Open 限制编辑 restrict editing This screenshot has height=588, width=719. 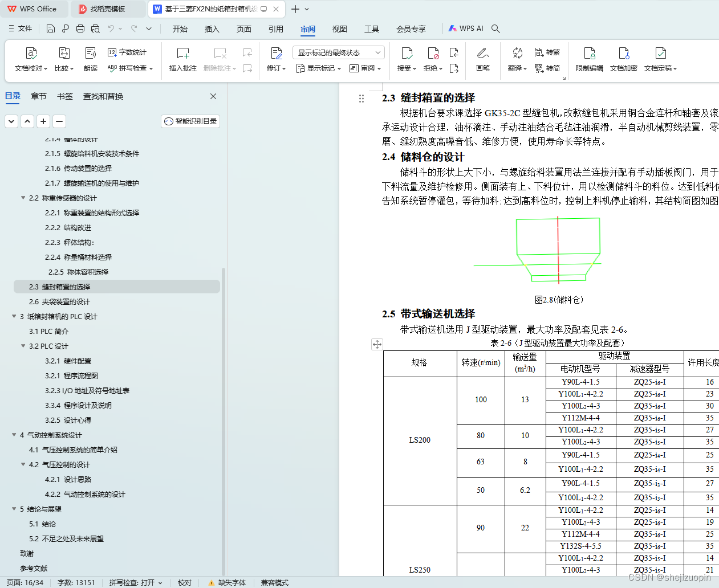pyautogui.click(x=590, y=59)
